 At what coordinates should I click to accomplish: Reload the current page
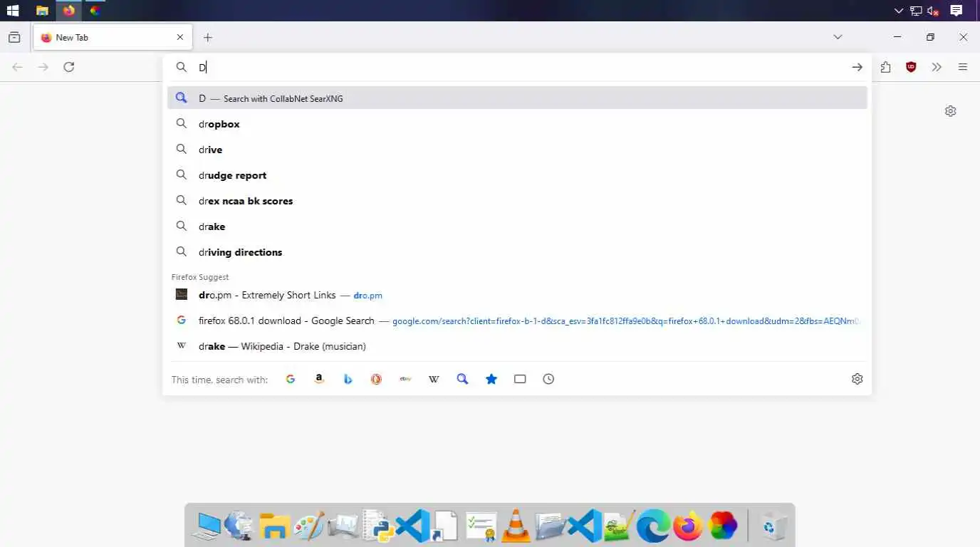coord(69,67)
